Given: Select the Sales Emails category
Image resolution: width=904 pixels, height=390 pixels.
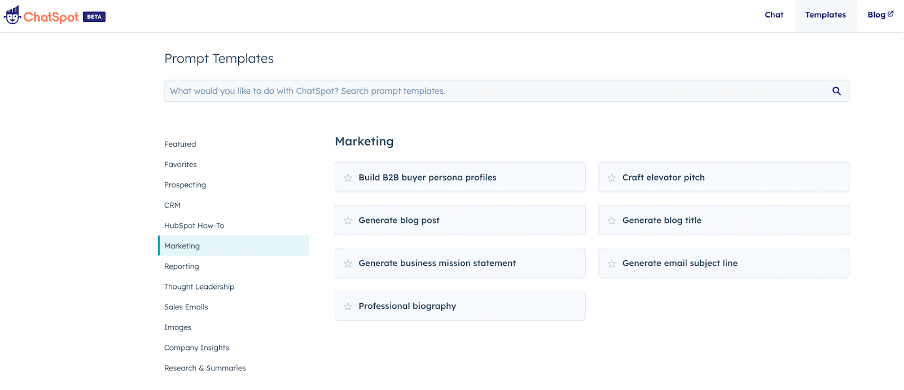Looking at the screenshot, I should 186,307.
